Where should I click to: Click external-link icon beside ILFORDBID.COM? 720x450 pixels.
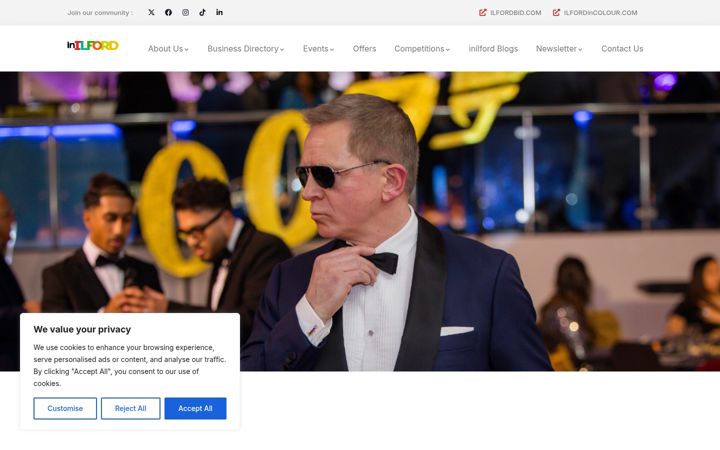[483, 12]
